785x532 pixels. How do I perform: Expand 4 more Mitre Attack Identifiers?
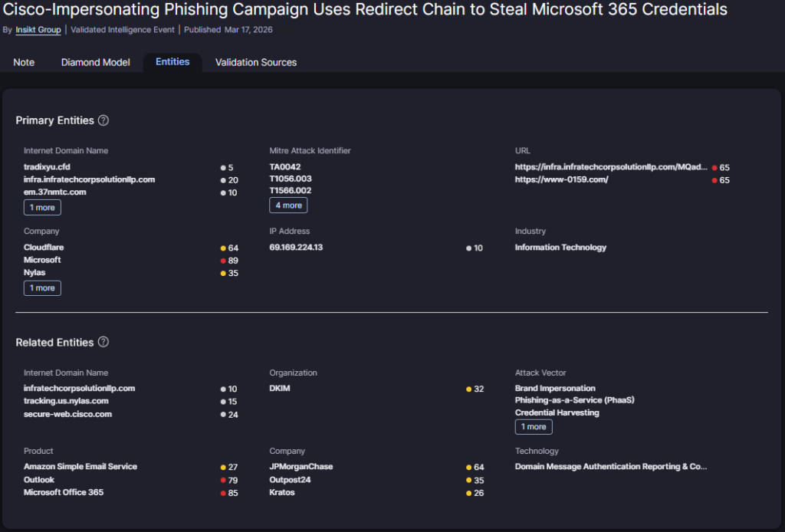tap(288, 205)
